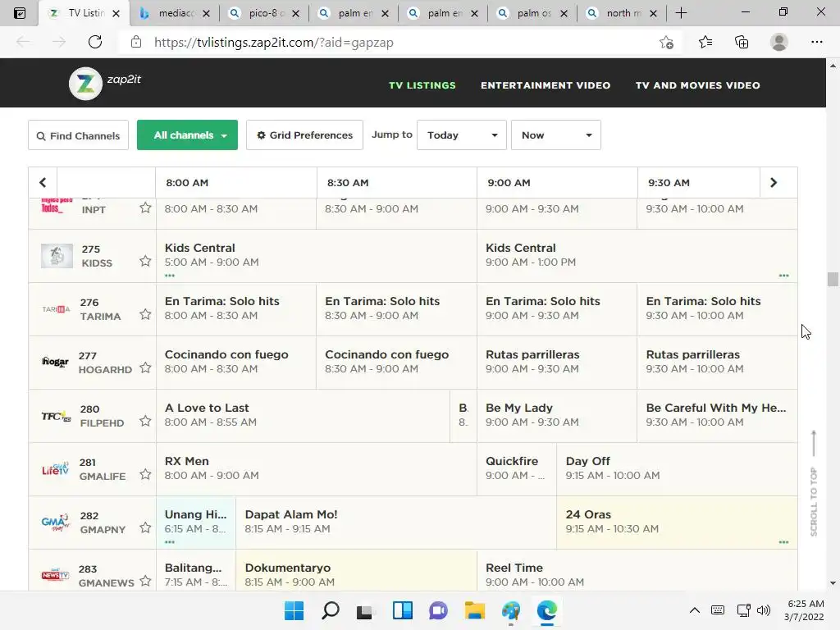
Task: Refresh the page with the reload icon
Action: click(95, 42)
